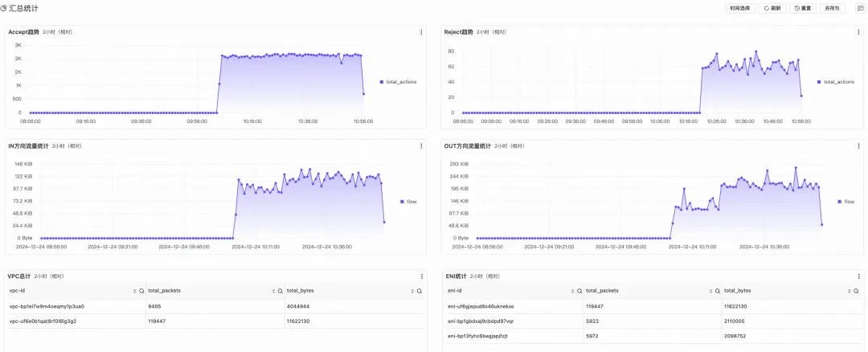Click the search icon in vpc-id column
This screenshot has height=352, width=868.
click(141, 290)
